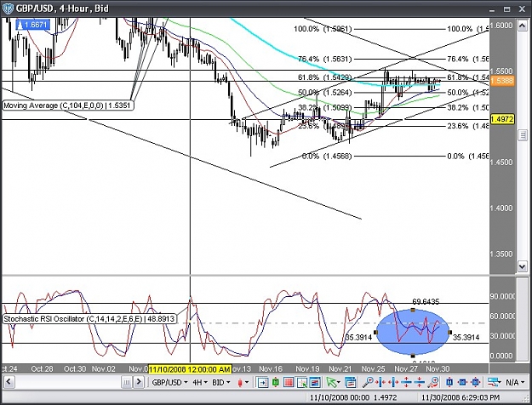Maximize the GBP/USD chart window

(506, 9)
